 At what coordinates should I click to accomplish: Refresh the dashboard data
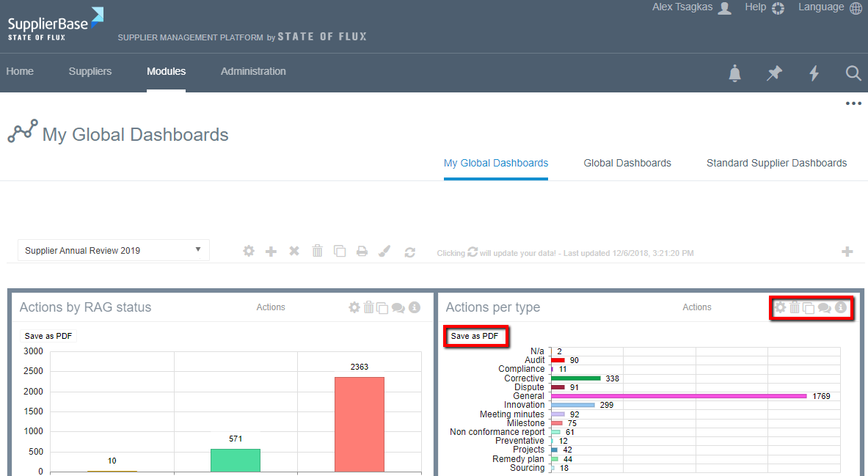click(410, 250)
